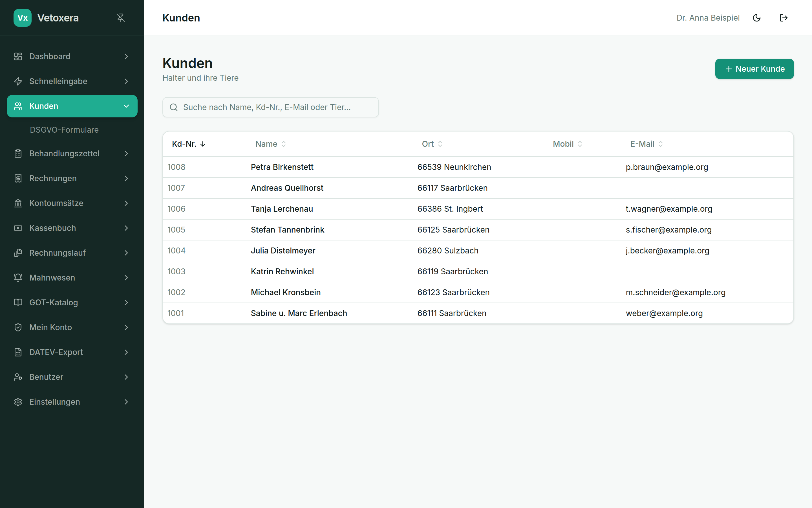Click the search magnifier icon
This screenshot has width=812, height=508.
point(173,108)
